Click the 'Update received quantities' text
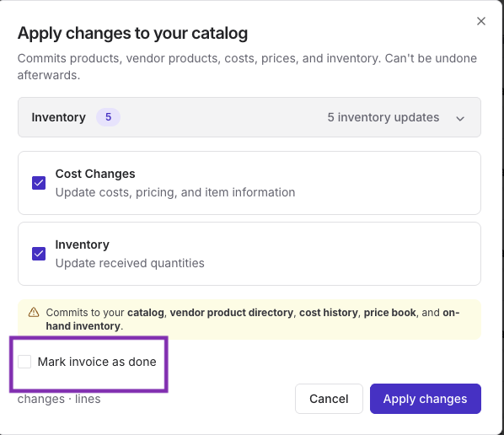This screenshot has width=504, height=435. [130, 263]
